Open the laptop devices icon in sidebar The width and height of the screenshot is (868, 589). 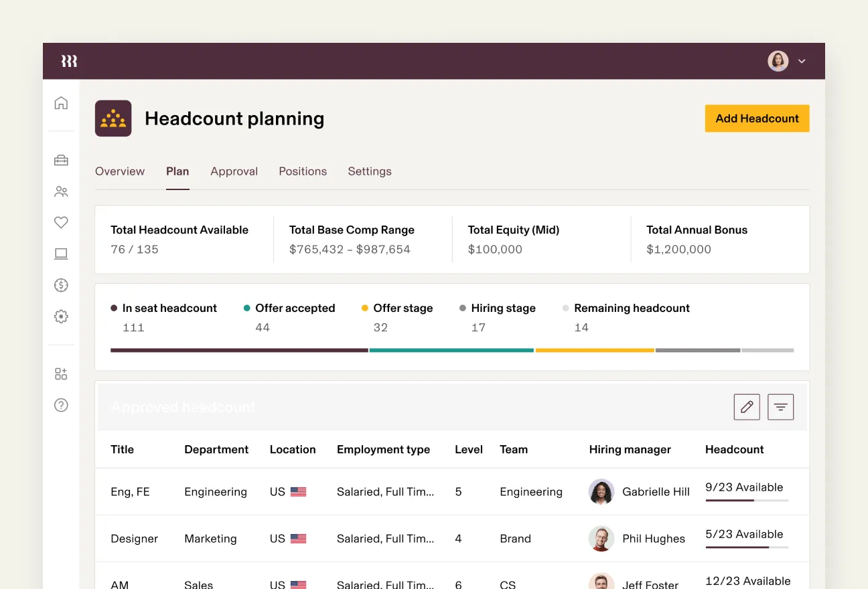pyautogui.click(x=61, y=254)
